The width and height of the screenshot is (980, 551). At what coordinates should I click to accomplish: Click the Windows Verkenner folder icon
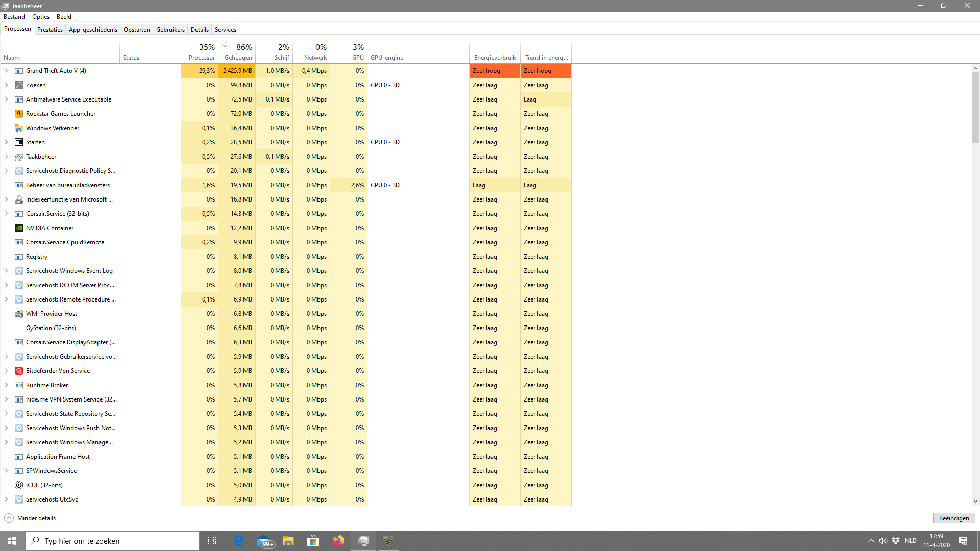tap(19, 128)
